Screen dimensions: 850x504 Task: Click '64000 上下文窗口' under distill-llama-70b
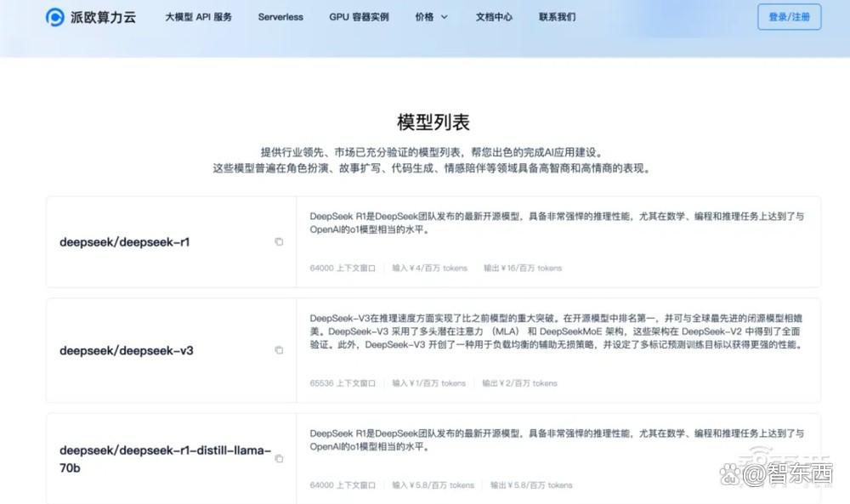click(x=343, y=485)
